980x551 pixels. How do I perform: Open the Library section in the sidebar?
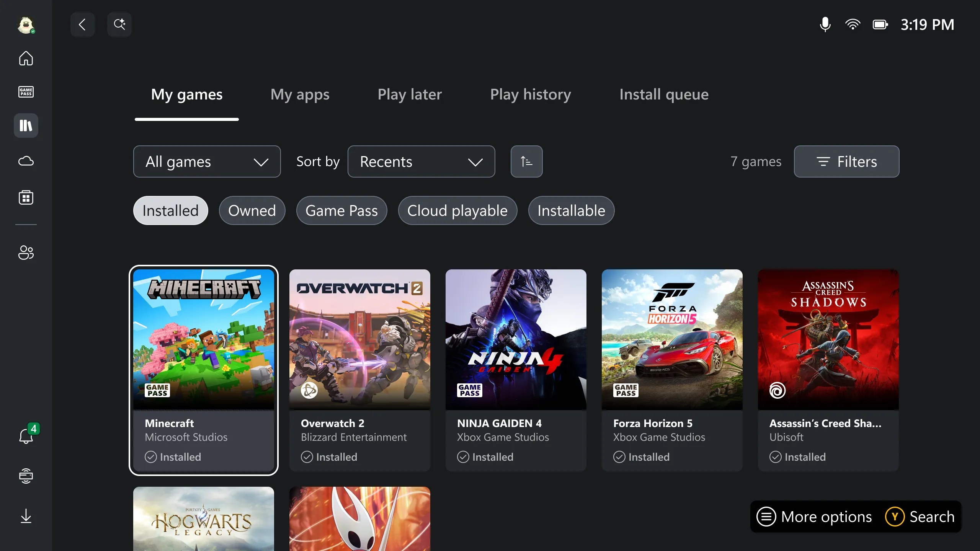pyautogui.click(x=26, y=125)
